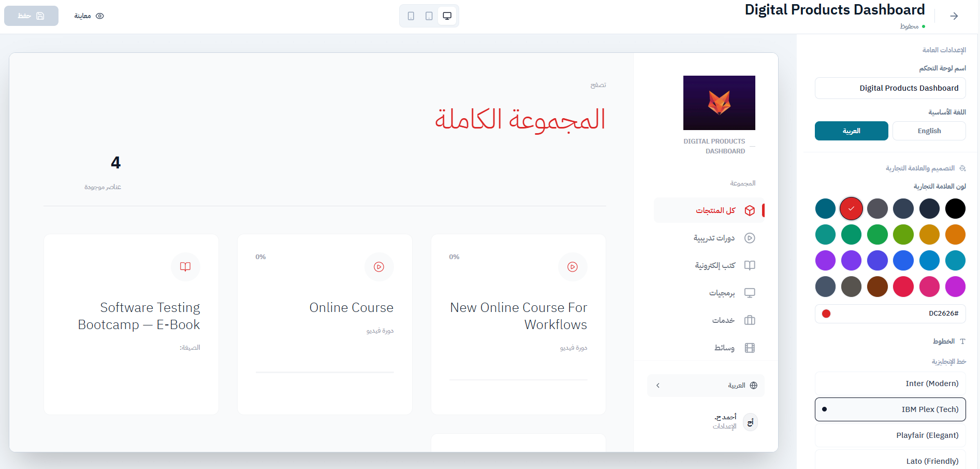Open the وسائط menu item

point(709,348)
